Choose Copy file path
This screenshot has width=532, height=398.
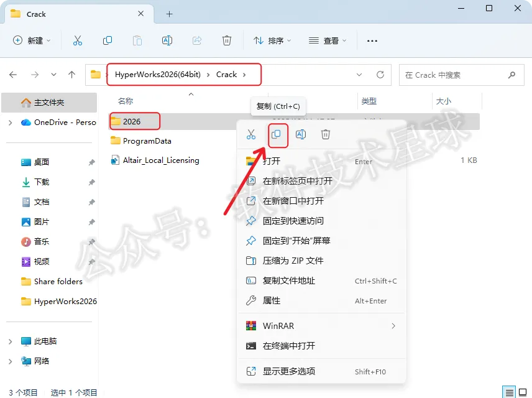click(321, 281)
